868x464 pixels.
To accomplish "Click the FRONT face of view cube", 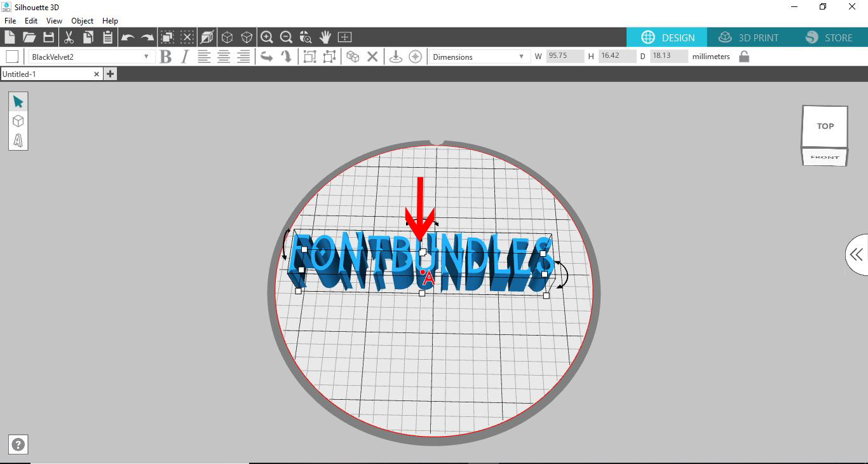I will click(x=825, y=157).
